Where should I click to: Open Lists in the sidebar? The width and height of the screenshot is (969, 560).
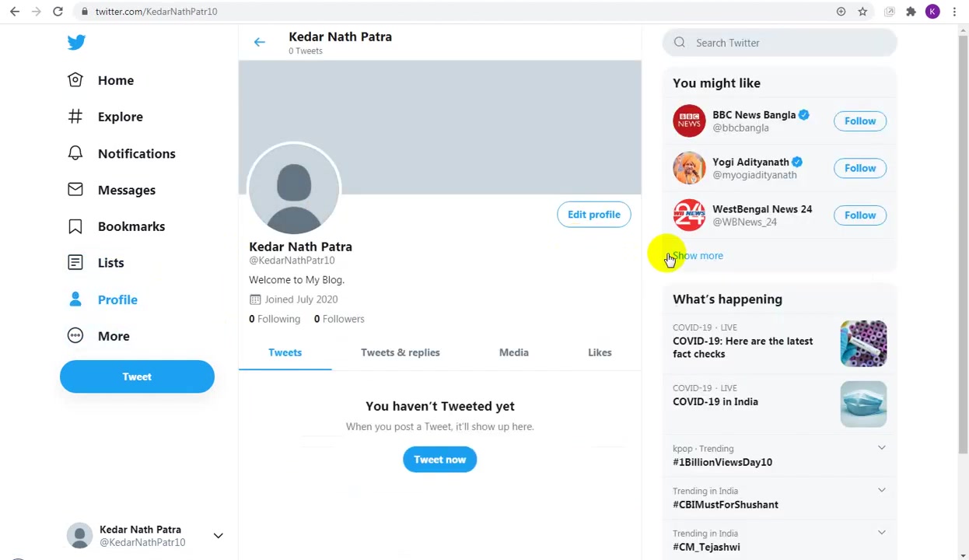[111, 263]
